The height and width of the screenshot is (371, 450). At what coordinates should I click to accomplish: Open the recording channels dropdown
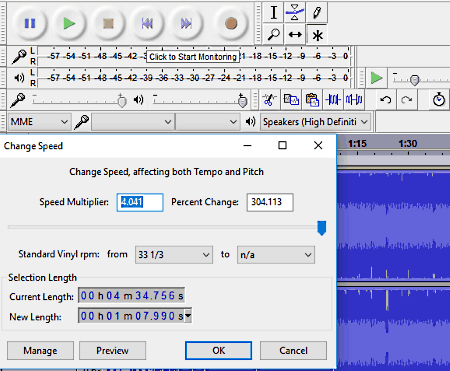(207, 122)
